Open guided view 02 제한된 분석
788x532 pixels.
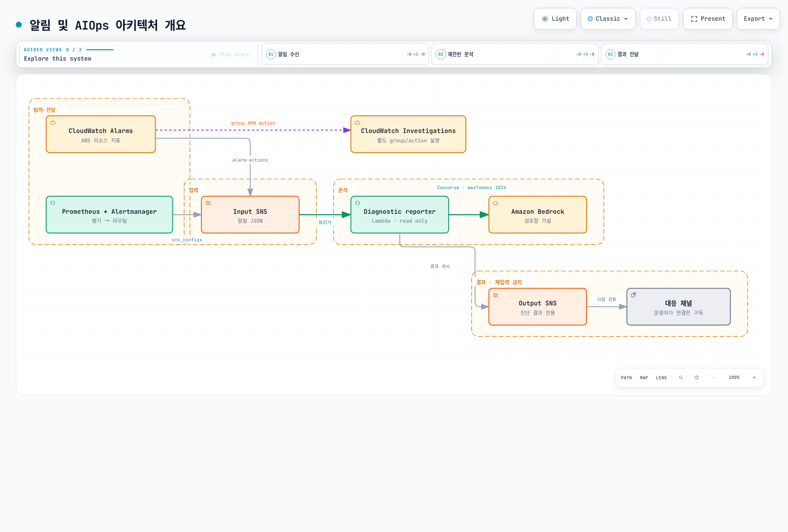pyautogui.click(x=515, y=54)
